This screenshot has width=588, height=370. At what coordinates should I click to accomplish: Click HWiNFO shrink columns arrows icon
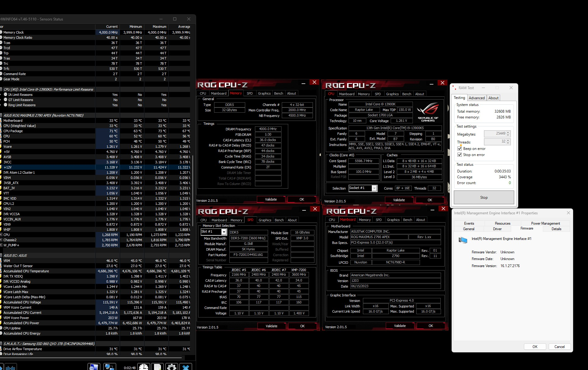pyautogui.click(x=10, y=367)
